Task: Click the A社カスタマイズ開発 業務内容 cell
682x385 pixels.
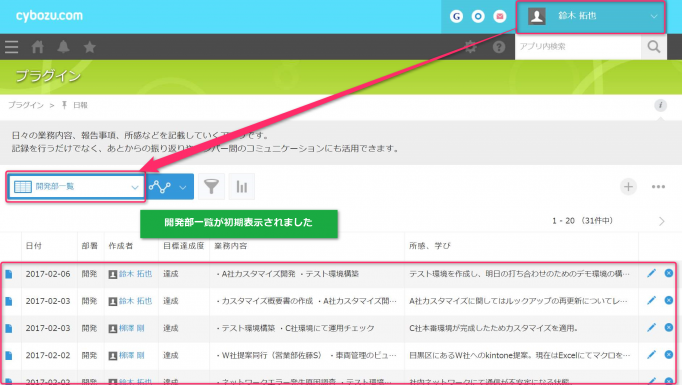Action: [x=307, y=274]
